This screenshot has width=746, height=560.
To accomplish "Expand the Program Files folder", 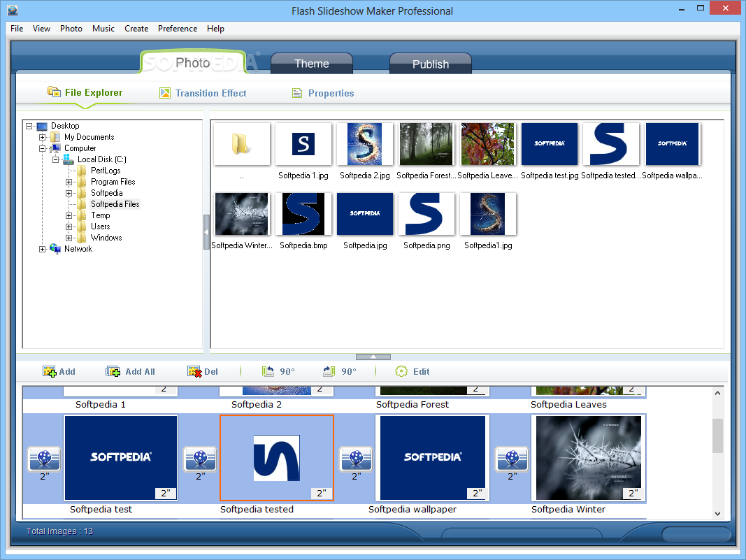I will pyautogui.click(x=69, y=182).
